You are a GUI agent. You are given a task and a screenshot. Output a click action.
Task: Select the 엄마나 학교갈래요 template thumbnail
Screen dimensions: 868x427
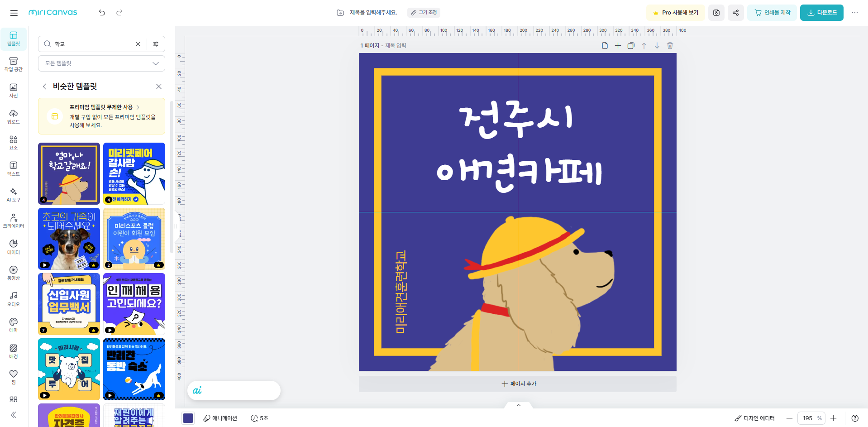pyautogui.click(x=69, y=173)
